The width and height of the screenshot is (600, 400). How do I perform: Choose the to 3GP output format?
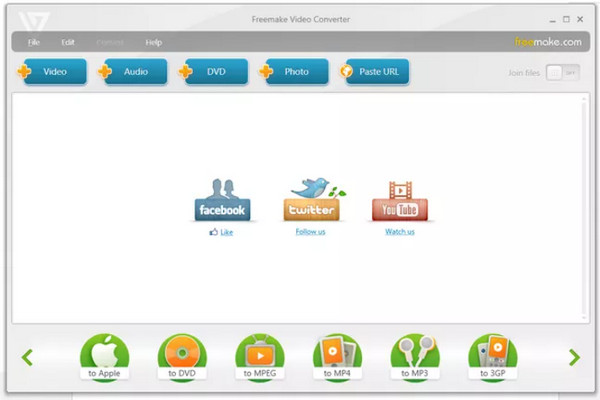[x=493, y=358]
